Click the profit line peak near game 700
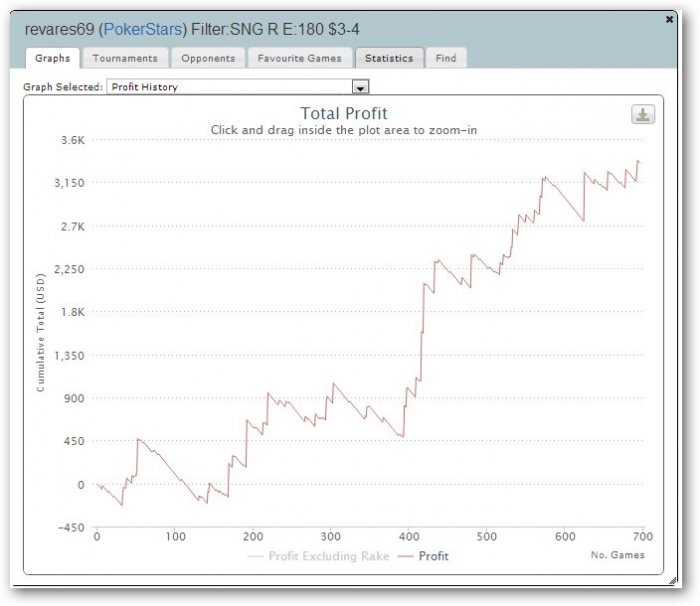 638,161
